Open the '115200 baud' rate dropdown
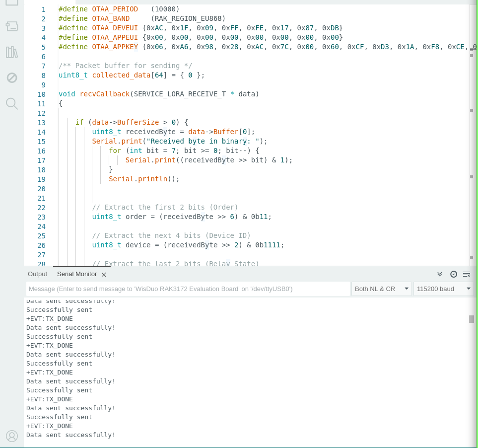The image size is (478, 448). click(x=443, y=289)
